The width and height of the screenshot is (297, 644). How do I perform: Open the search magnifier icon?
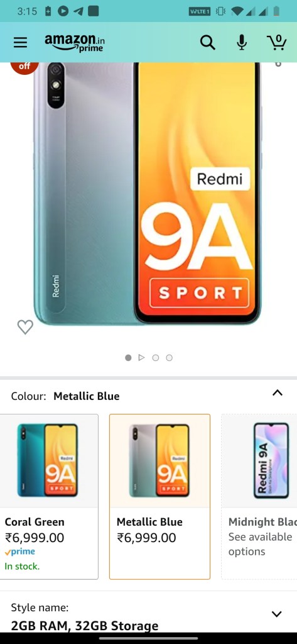(x=208, y=42)
